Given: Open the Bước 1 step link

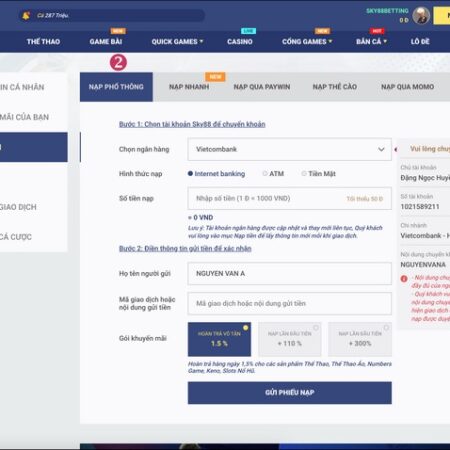Looking at the screenshot, I should point(192,124).
